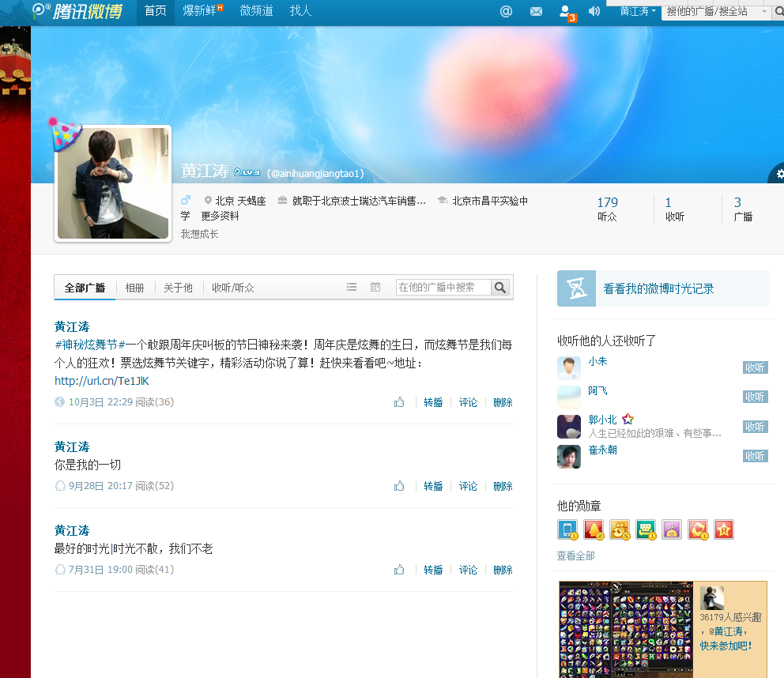Open link http://url.cn/Te1JlK
The height and width of the screenshot is (678, 784).
(101, 381)
